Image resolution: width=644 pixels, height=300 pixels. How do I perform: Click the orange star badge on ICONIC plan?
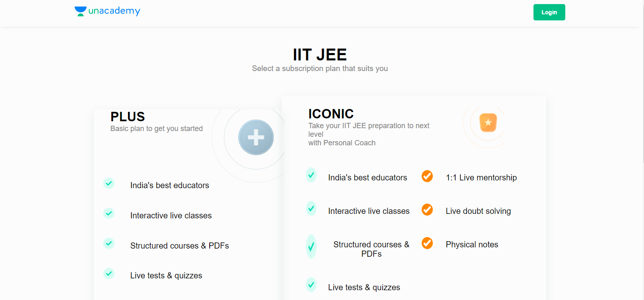(488, 122)
